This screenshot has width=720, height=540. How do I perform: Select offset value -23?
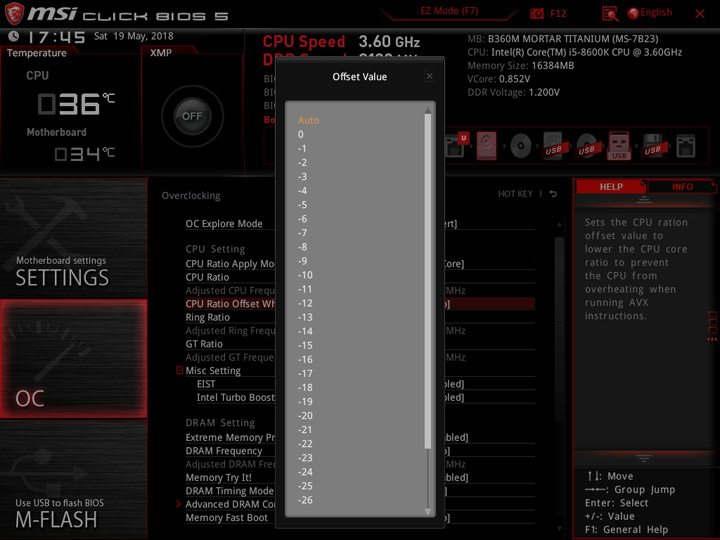click(x=305, y=458)
